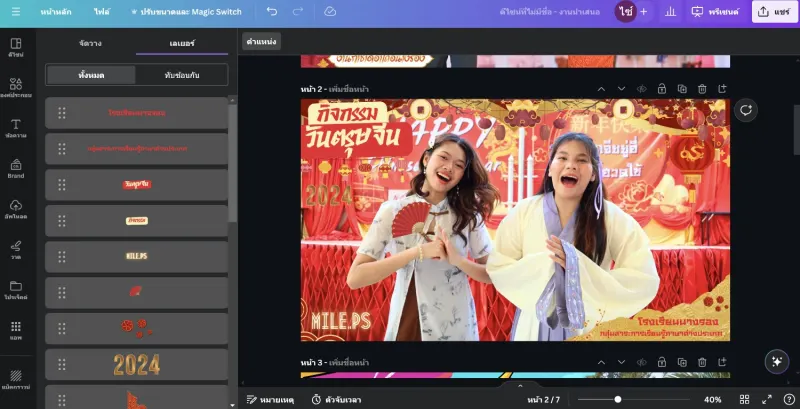Click the Magic assistant sparkle button
This screenshot has height=409, width=800.
tap(777, 362)
